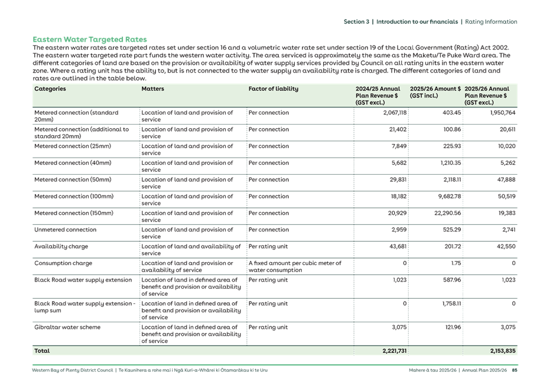
Task: Select the Categories column header
Action: (50, 89)
